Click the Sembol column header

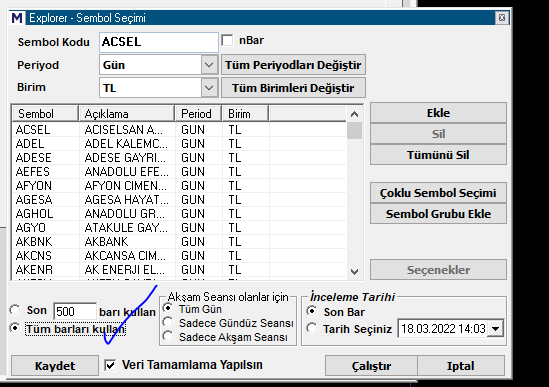point(45,114)
